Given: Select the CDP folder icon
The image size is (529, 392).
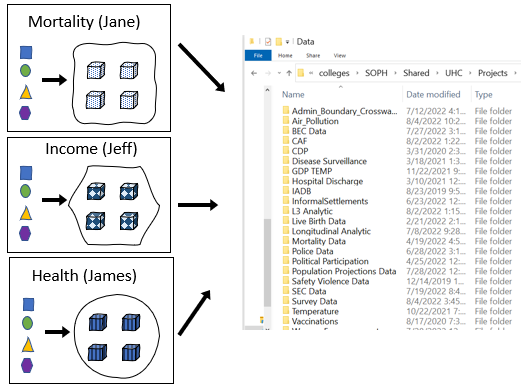Looking at the screenshot, I should click(x=286, y=150).
